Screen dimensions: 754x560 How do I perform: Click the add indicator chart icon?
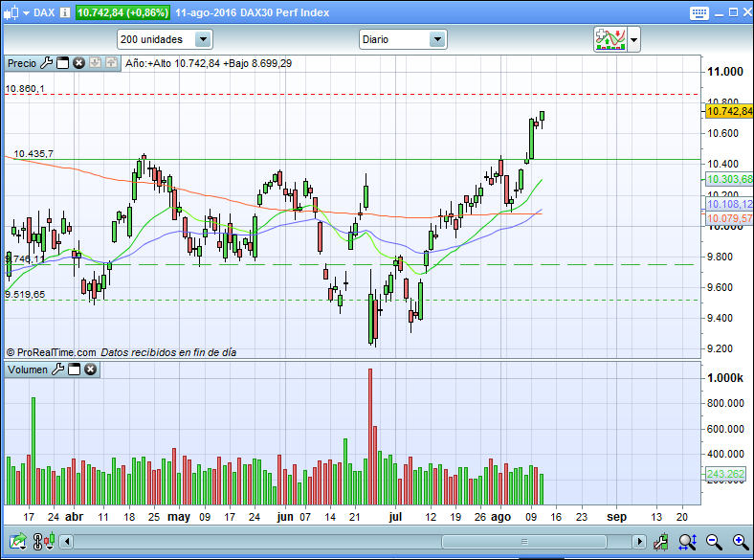coord(610,39)
